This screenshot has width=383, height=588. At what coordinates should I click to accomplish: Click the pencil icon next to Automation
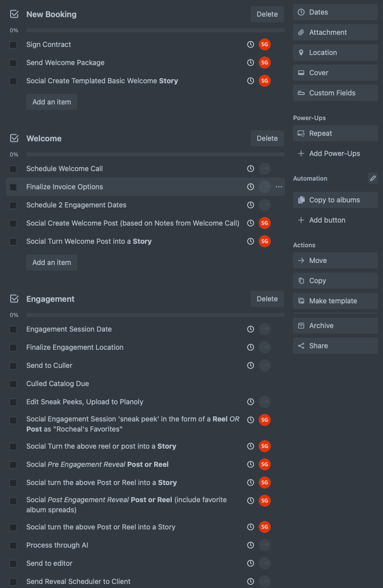pyautogui.click(x=372, y=178)
